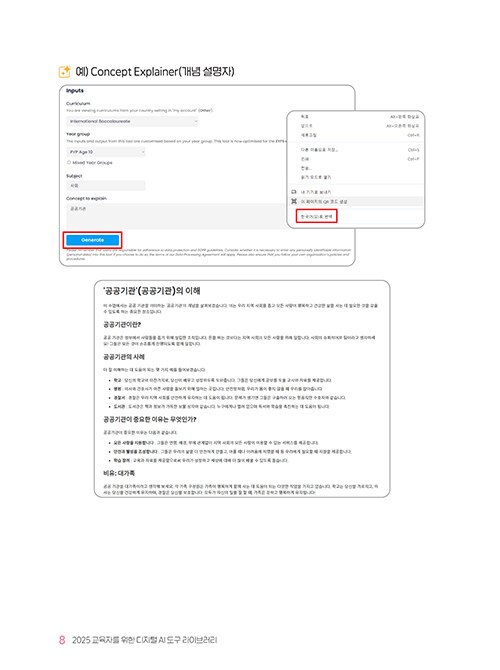Expand the PYP Age 10 year group dropdown
Image resolution: width=500 pixels, height=670 pixels.
(x=106, y=152)
